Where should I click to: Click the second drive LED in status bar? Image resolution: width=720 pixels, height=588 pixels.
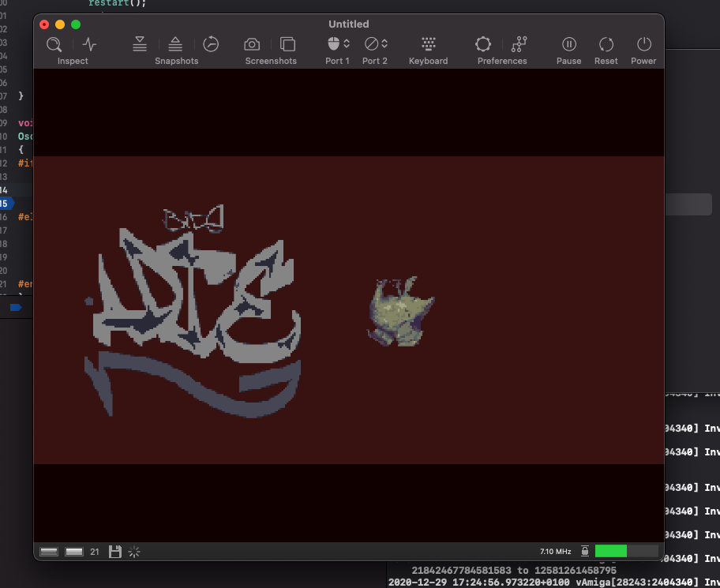[x=74, y=552]
